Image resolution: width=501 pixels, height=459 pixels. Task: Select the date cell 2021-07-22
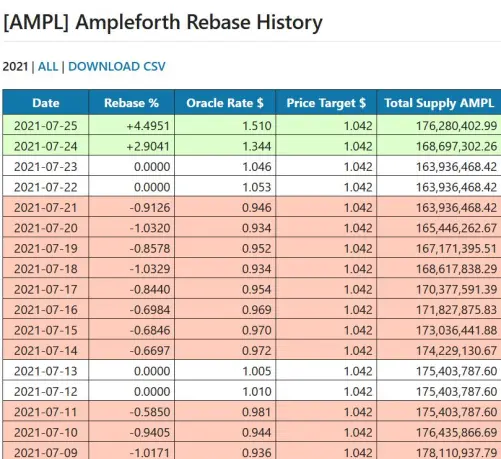point(46,187)
